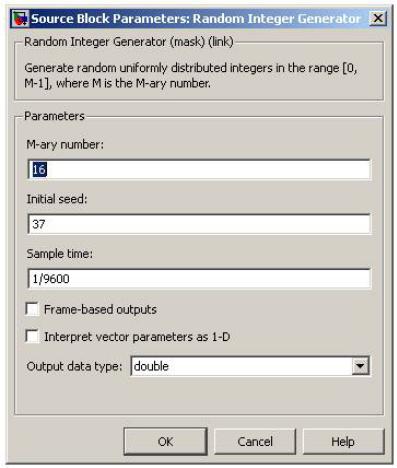The height and width of the screenshot is (468, 397).
Task: Close the Source Block Parameters dialog
Action: pos(378,18)
